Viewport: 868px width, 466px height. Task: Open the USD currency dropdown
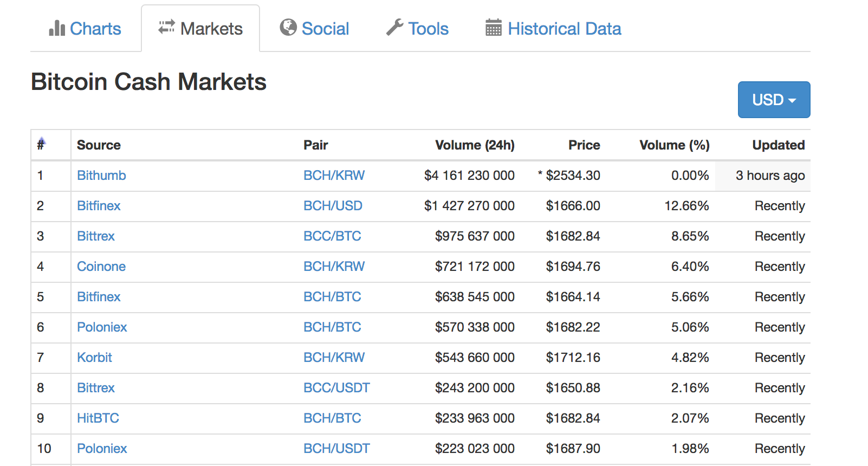[x=774, y=100]
